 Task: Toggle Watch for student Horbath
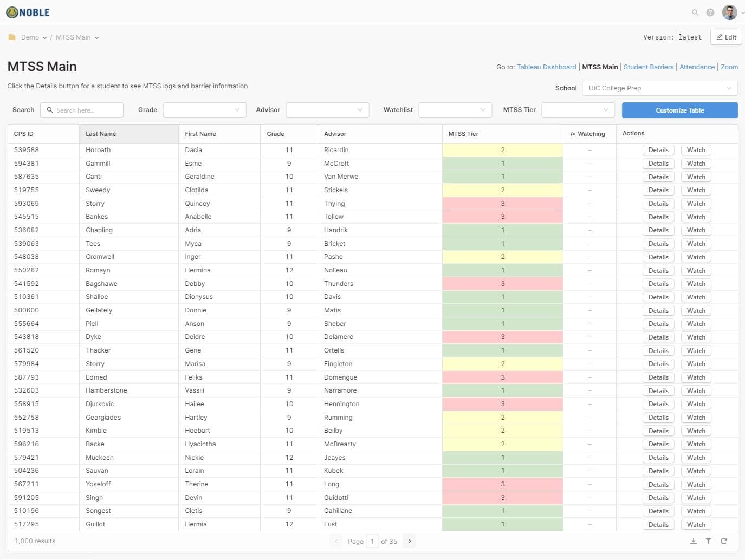point(696,150)
